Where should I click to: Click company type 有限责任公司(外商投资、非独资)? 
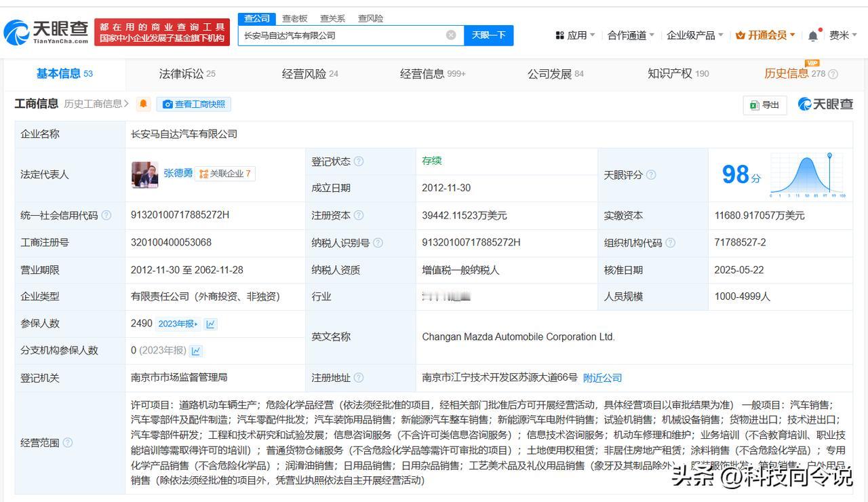click(x=205, y=296)
